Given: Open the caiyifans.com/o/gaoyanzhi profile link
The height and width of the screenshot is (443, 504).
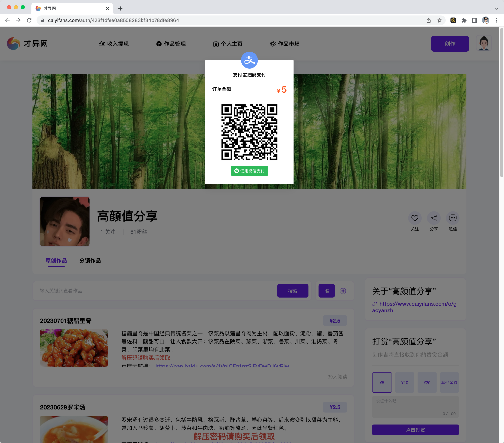Looking at the screenshot, I should pyautogui.click(x=414, y=307).
